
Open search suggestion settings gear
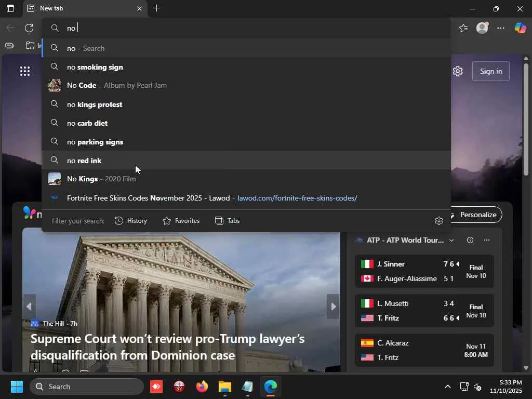(x=438, y=221)
